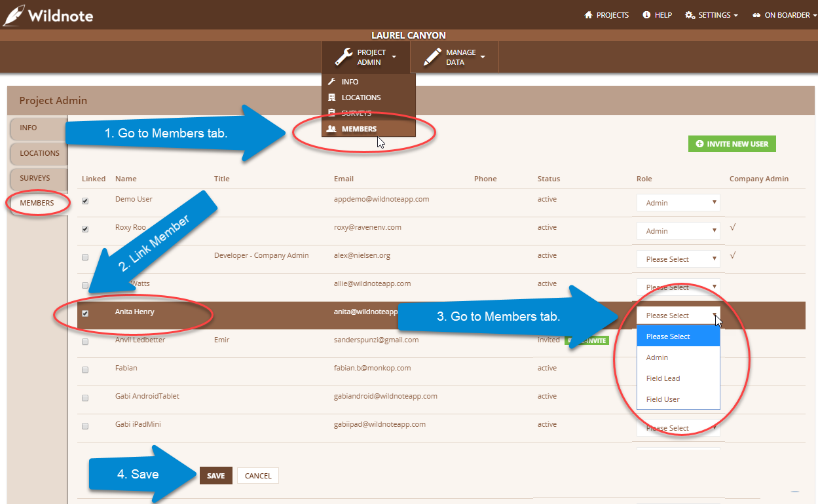
Task: Open the Role dropdown for allie@wildnoteapp.com
Action: [679, 287]
